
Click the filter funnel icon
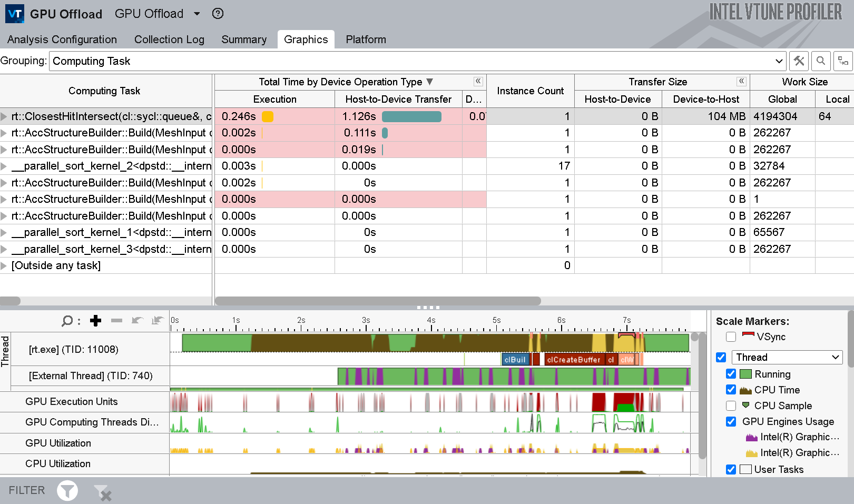pos(67,491)
